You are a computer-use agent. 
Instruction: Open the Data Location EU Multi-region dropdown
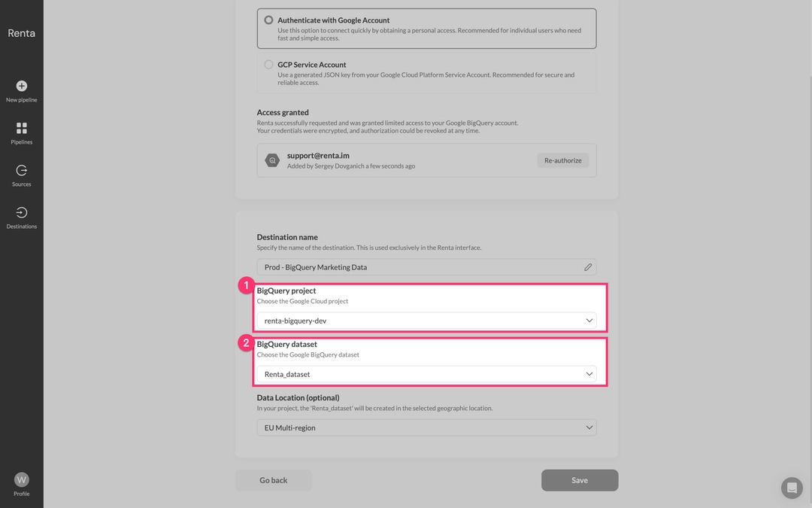pos(426,427)
